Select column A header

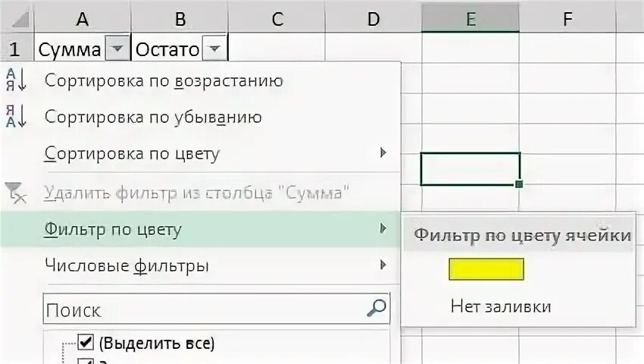click(82, 19)
